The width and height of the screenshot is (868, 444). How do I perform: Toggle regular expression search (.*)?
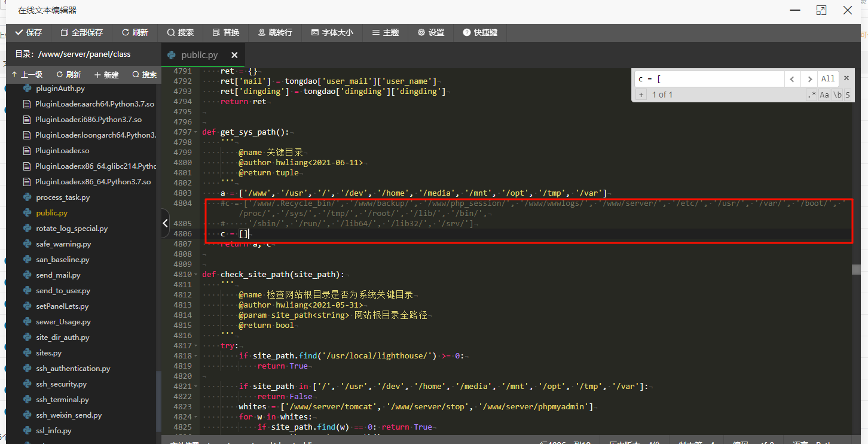tap(811, 95)
